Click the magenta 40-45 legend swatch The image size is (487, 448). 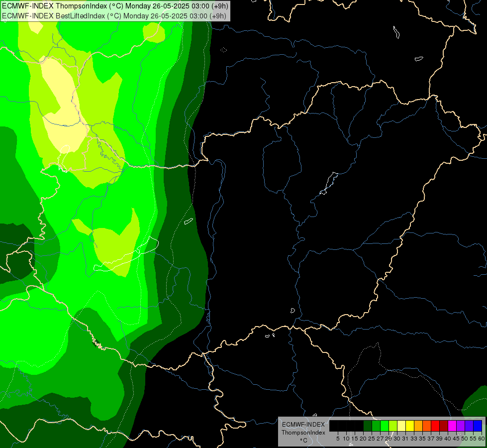pos(452,426)
